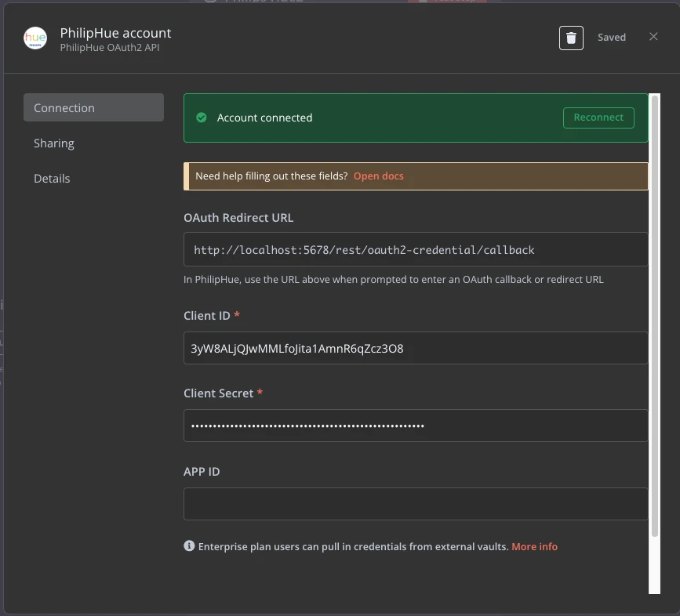Click into the Client Secret field
Viewport: 680px width, 616px height.
click(416, 426)
